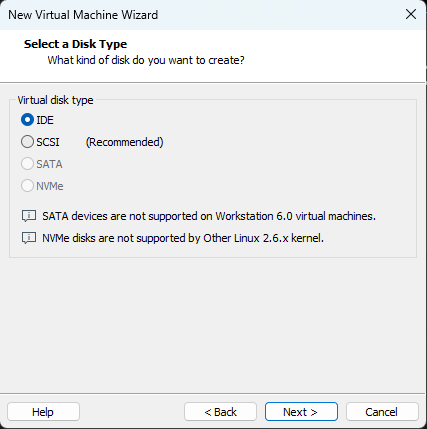The width and height of the screenshot is (427, 429).
Task: Open the Help button
Action: tap(43, 412)
